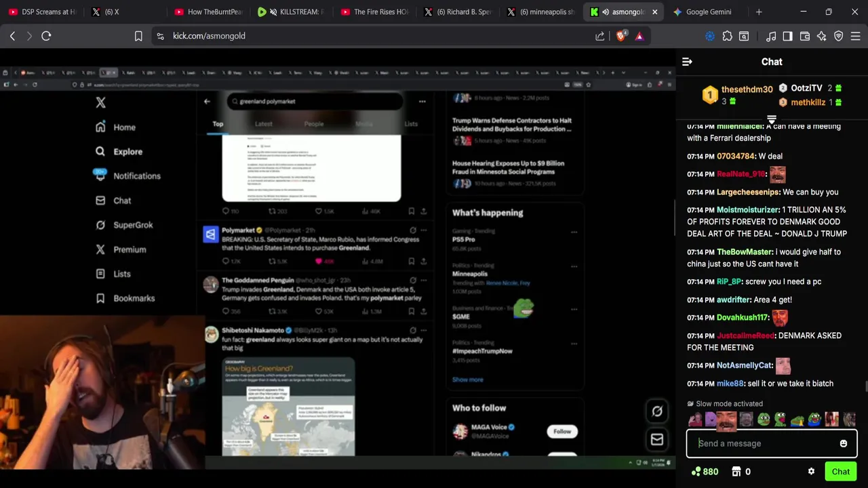This screenshot has height=488, width=868.
Task: Click the blue spinning extension icon in toolbar
Action: point(710,36)
